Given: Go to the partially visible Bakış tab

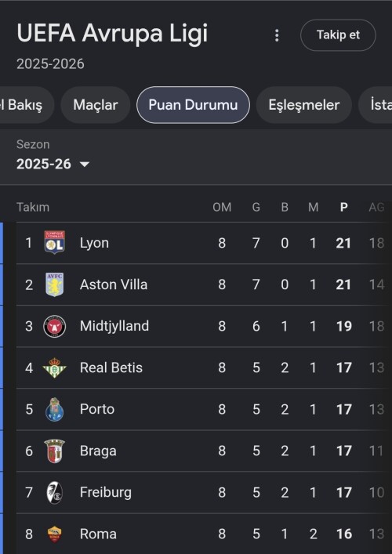Looking at the screenshot, I should pyautogui.click(x=27, y=105).
